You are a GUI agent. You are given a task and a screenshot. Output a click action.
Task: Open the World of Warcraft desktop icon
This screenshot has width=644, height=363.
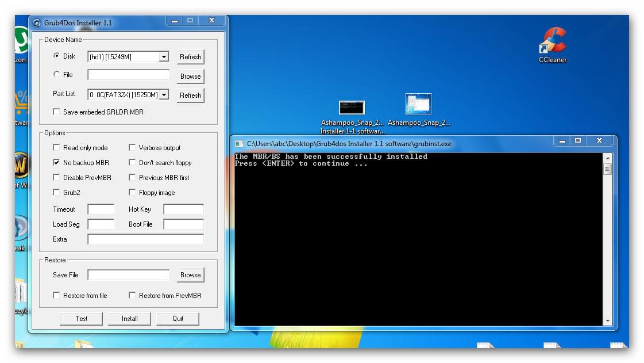[21, 170]
